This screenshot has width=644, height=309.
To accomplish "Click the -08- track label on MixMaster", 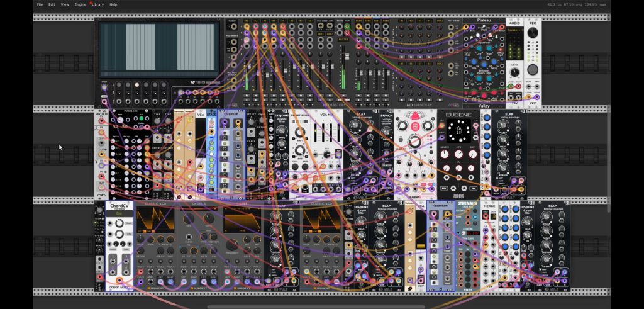I will [309, 20].
